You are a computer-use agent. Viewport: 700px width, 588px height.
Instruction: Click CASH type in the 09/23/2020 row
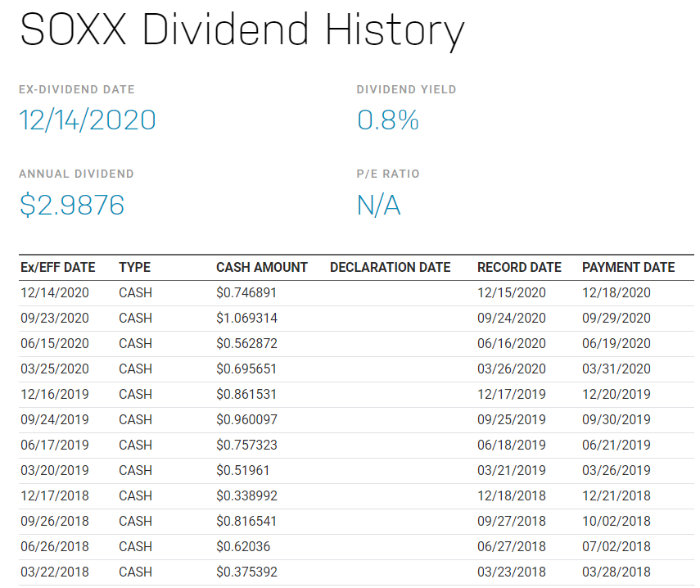pos(136,318)
